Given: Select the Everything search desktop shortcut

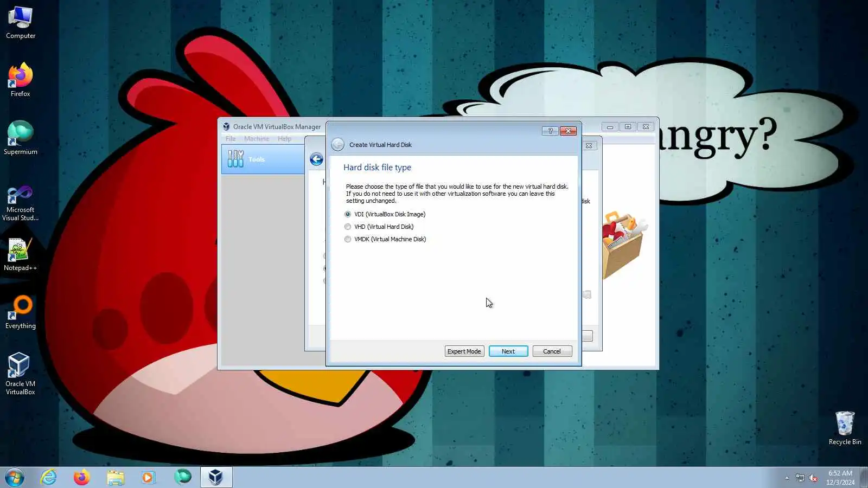Looking at the screenshot, I should click(21, 313).
